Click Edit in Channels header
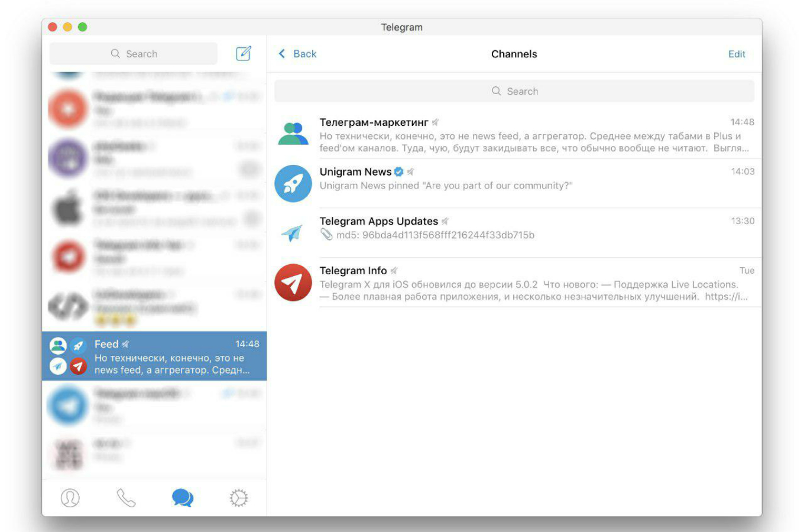The image size is (804, 532). [737, 54]
